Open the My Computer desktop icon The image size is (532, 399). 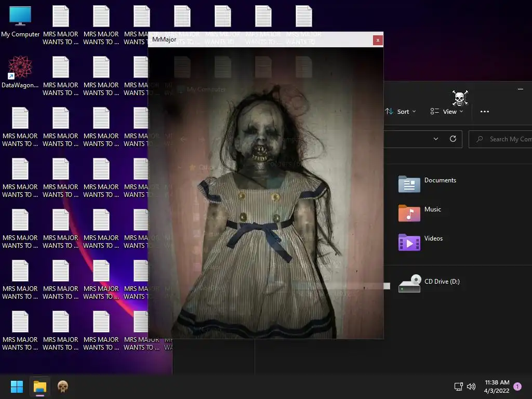[x=20, y=22]
